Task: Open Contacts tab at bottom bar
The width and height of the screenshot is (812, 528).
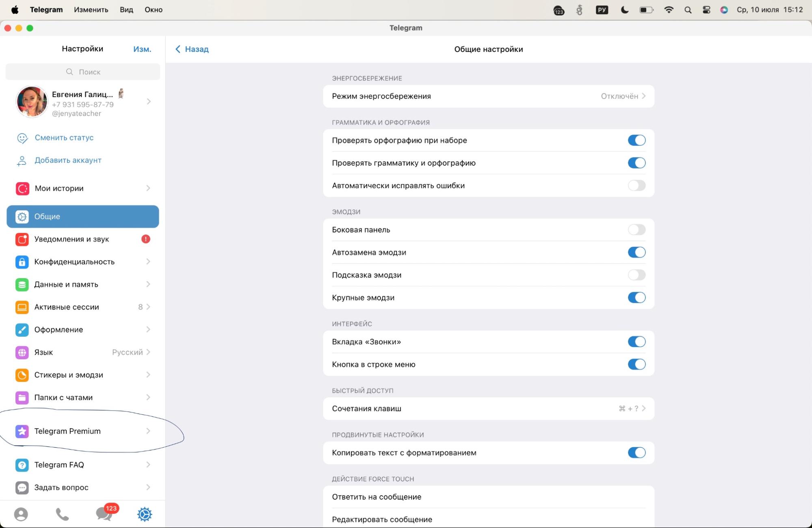Action: (21, 514)
